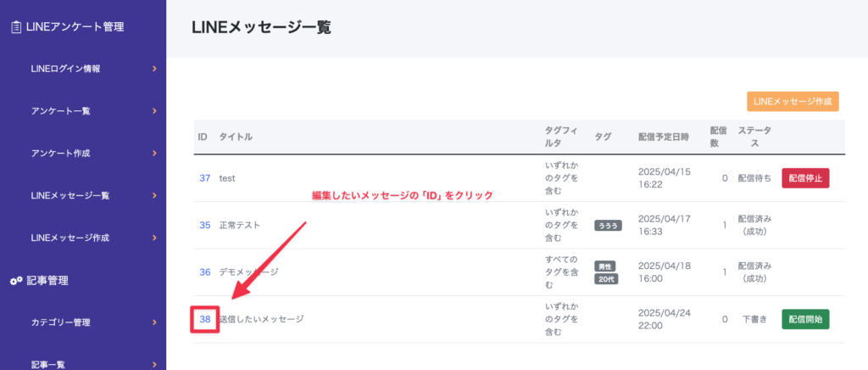Viewport: 868px width, 370px height.
Task: Click ID 38 to edit message
Action: point(205,319)
